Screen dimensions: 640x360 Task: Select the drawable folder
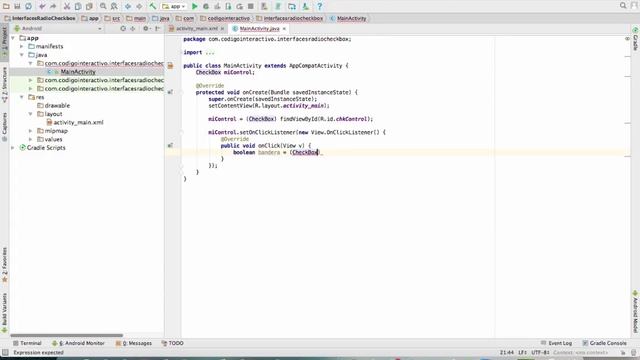click(x=57, y=106)
